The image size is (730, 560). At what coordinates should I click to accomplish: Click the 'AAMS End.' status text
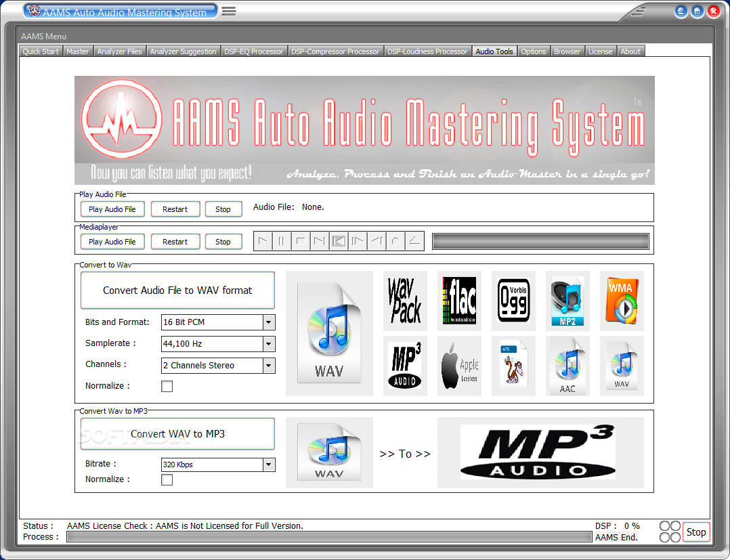pyautogui.click(x=616, y=537)
